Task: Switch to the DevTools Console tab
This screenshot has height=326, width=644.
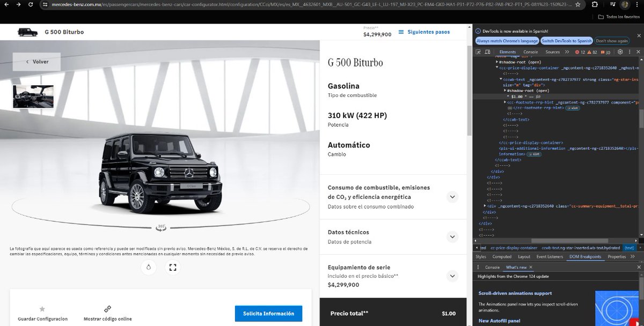Action: [x=531, y=52]
